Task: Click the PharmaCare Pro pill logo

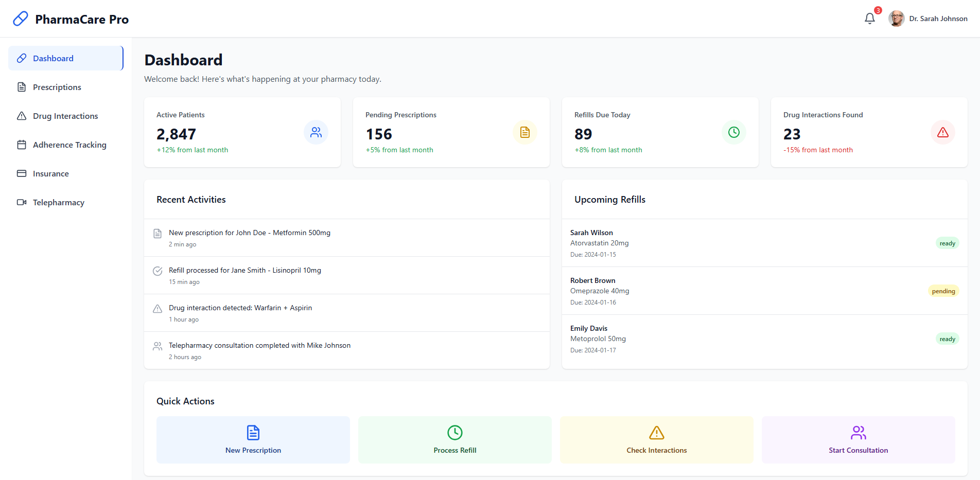Action: [x=21, y=19]
